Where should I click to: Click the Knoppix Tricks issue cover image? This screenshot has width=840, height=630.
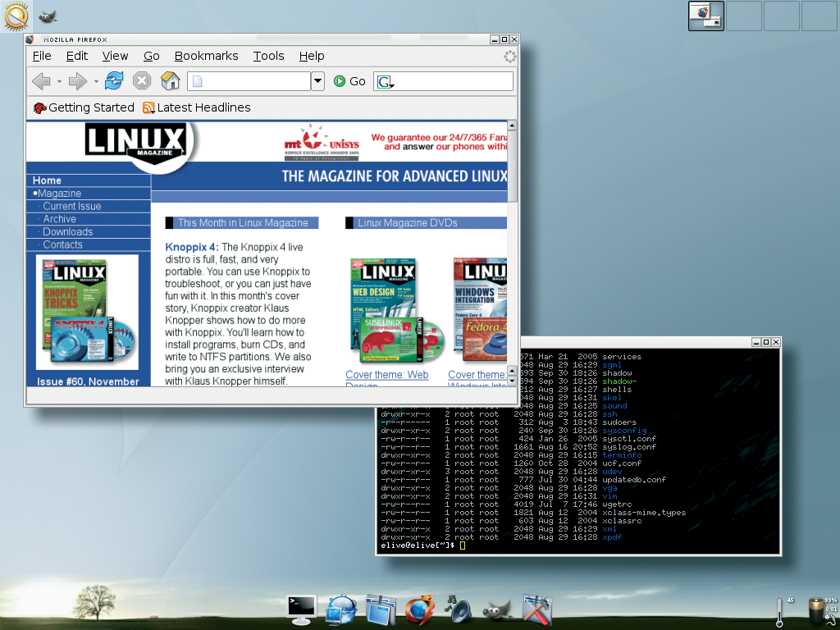(x=87, y=312)
